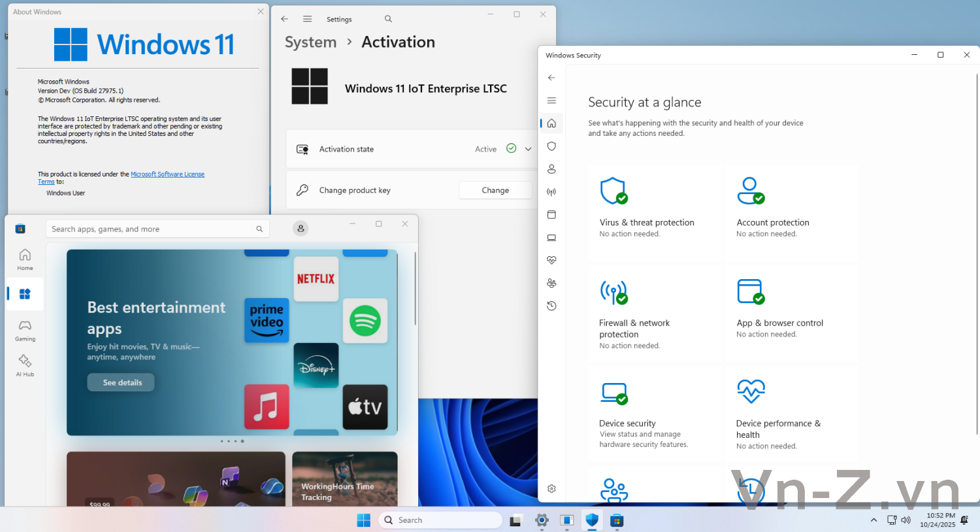The image size is (980, 532).
Task: Click Windows Start button on taskbar
Action: click(364, 520)
